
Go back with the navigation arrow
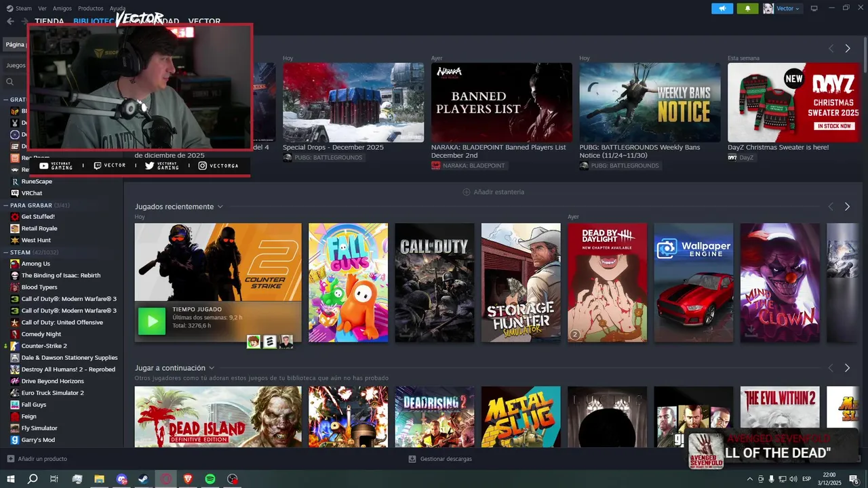(x=9, y=21)
